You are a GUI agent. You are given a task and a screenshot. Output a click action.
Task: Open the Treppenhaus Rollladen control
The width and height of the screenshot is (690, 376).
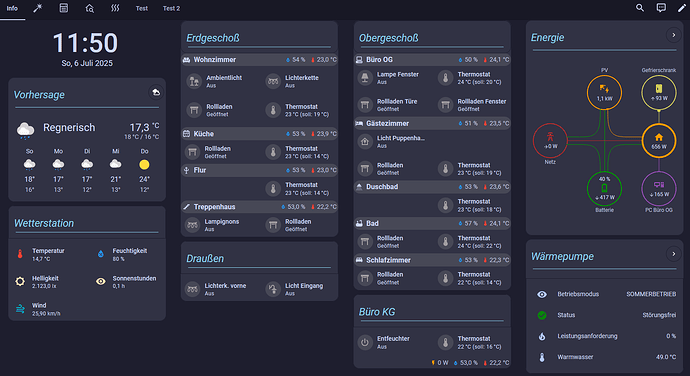(299, 225)
